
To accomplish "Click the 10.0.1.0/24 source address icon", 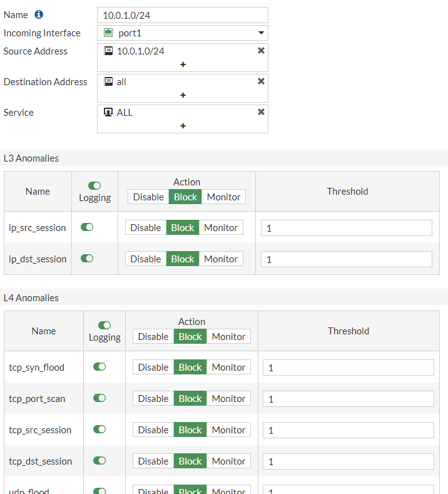I will pos(108,51).
